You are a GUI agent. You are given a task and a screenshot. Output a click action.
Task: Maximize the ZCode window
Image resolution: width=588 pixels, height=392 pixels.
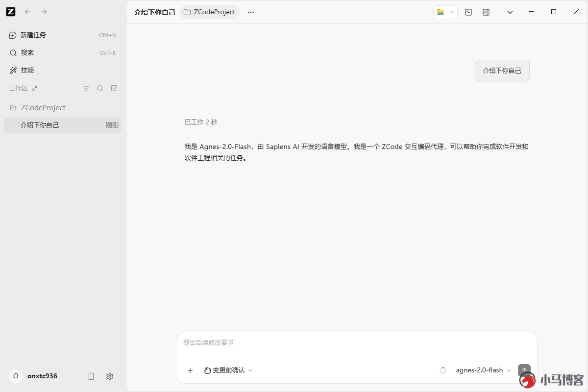(x=554, y=12)
